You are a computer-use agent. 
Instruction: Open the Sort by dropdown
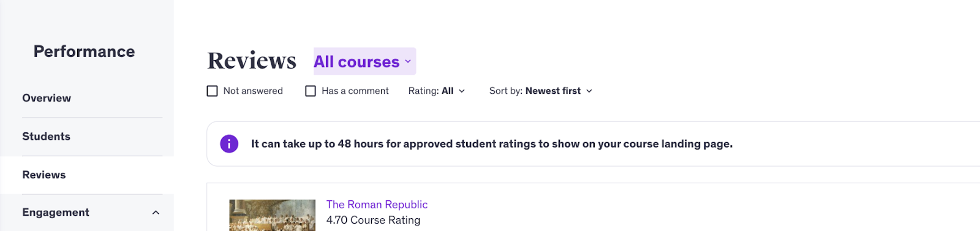pos(541,91)
